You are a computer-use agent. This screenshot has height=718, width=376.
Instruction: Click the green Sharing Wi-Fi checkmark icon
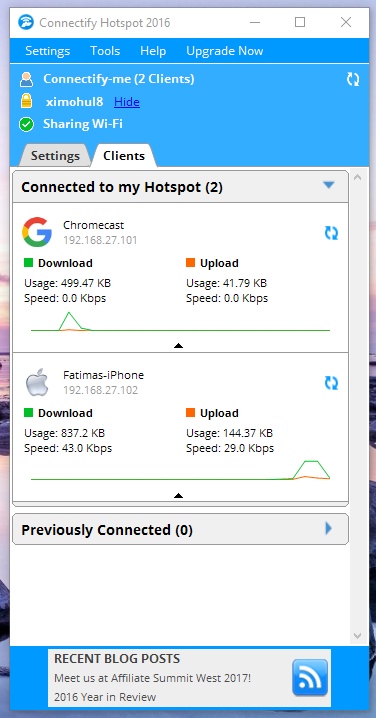coord(27,124)
